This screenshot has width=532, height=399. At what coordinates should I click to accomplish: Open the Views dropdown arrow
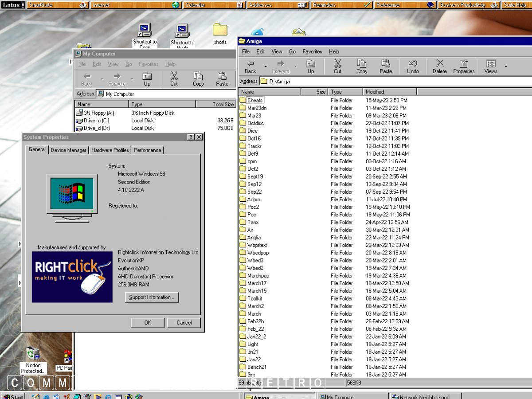[506, 67]
